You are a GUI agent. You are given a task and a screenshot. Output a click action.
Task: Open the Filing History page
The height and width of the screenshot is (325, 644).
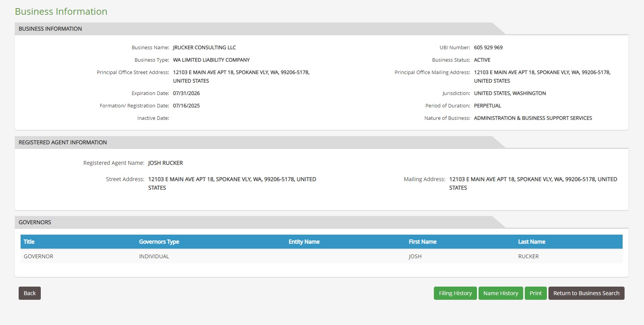(455, 293)
